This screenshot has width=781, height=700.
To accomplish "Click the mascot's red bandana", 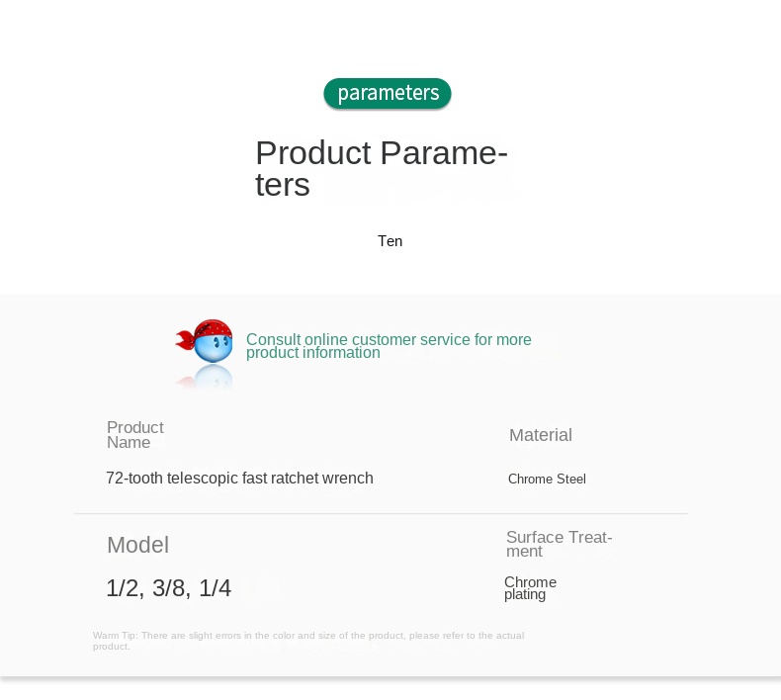I will 211,330.
